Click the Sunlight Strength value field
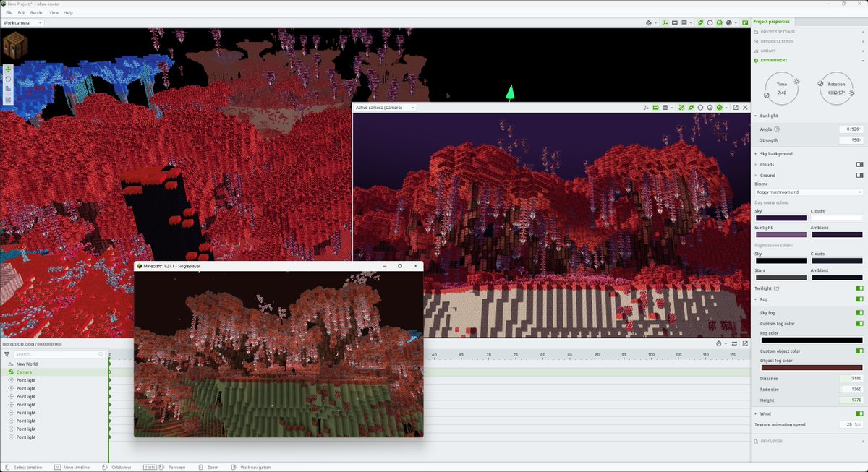Screen dimensions: 868x472 coord(851,140)
